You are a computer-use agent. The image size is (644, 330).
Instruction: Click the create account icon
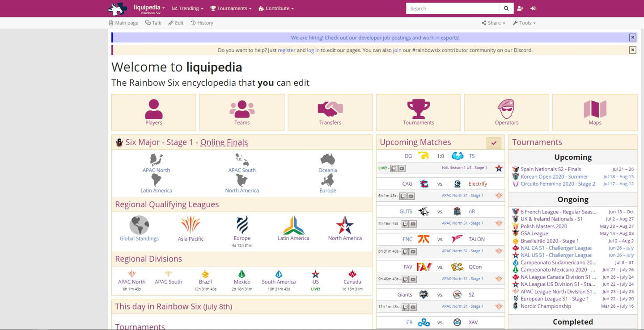[520, 8]
